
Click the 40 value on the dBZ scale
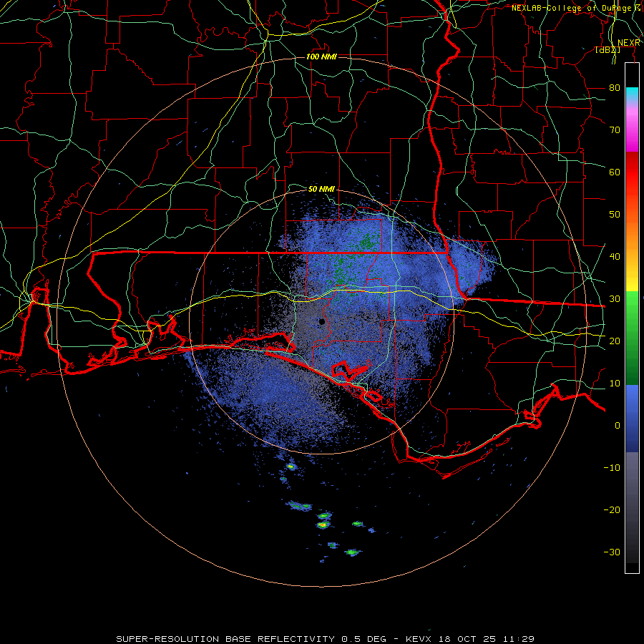point(615,256)
